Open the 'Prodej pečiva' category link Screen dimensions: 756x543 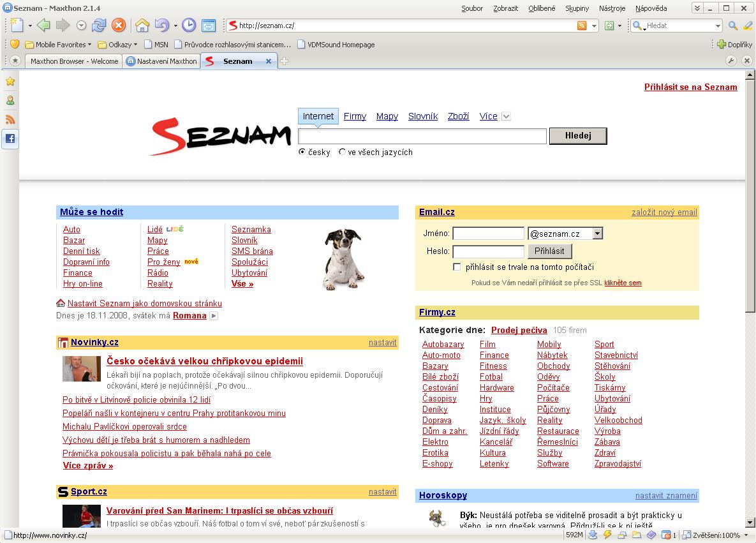pyautogui.click(x=519, y=331)
